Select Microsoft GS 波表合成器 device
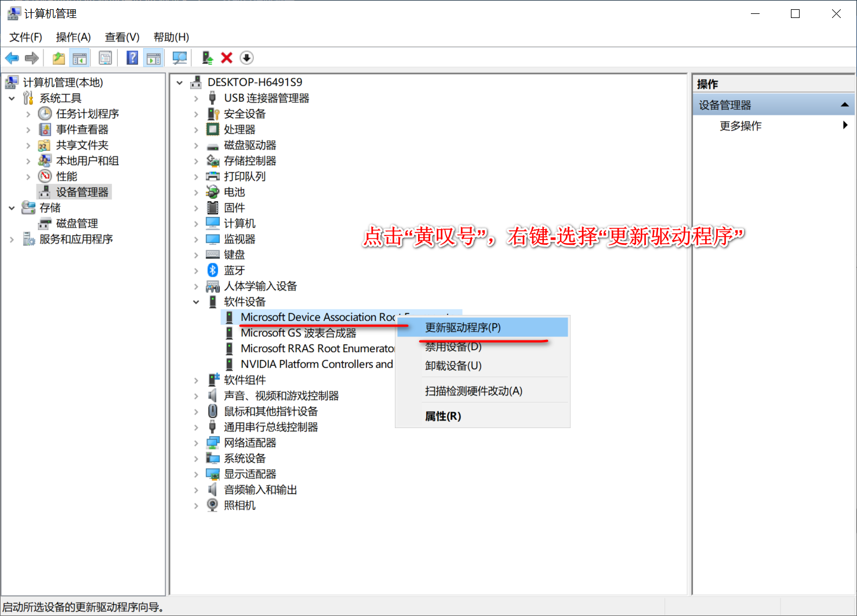Screen dimensions: 857x616 (298, 333)
